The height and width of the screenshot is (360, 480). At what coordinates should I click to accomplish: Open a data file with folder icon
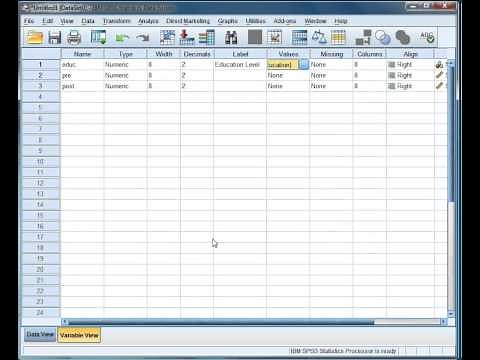point(35,37)
